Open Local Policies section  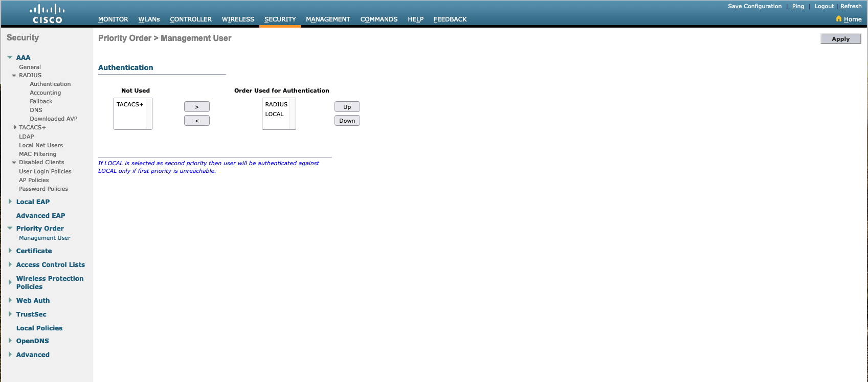39,328
